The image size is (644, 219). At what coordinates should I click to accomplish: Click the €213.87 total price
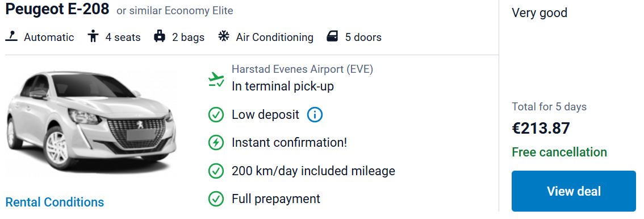(x=541, y=129)
